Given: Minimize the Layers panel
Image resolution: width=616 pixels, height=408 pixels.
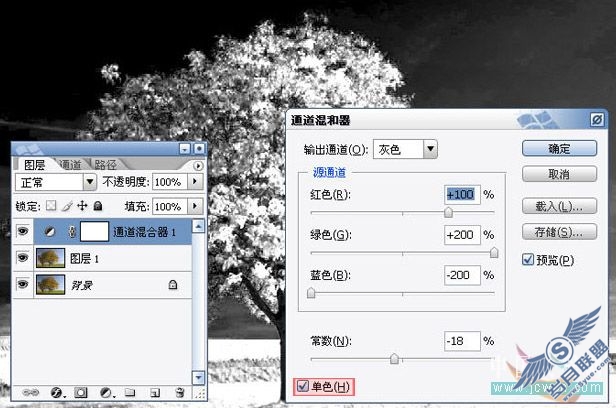Looking at the screenshot, I should point(185,148).
